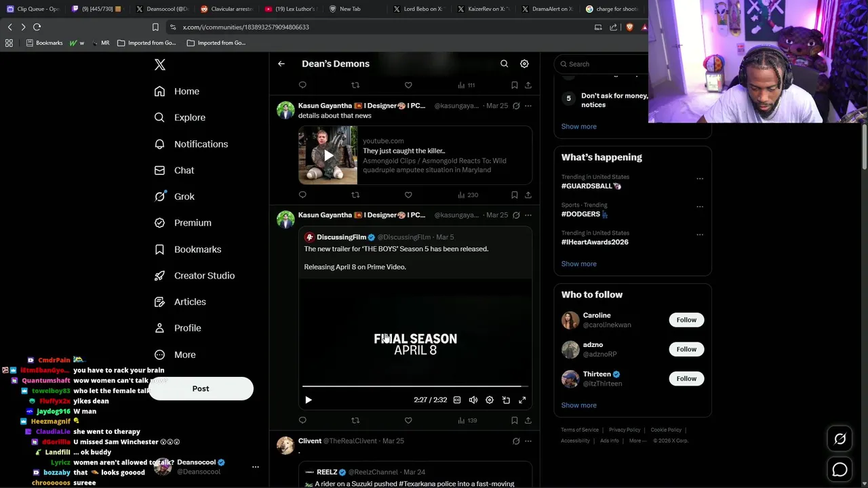The height and width of the screenshot is (488, 868).
Task: Reply to the 'details about that news' post
Action: [302, 195]
